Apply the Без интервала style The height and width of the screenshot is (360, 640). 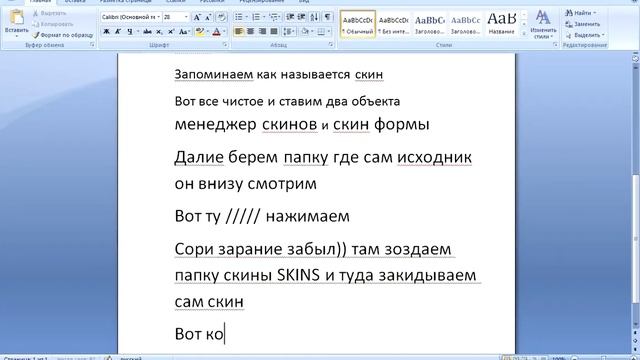tap(393, 24)
